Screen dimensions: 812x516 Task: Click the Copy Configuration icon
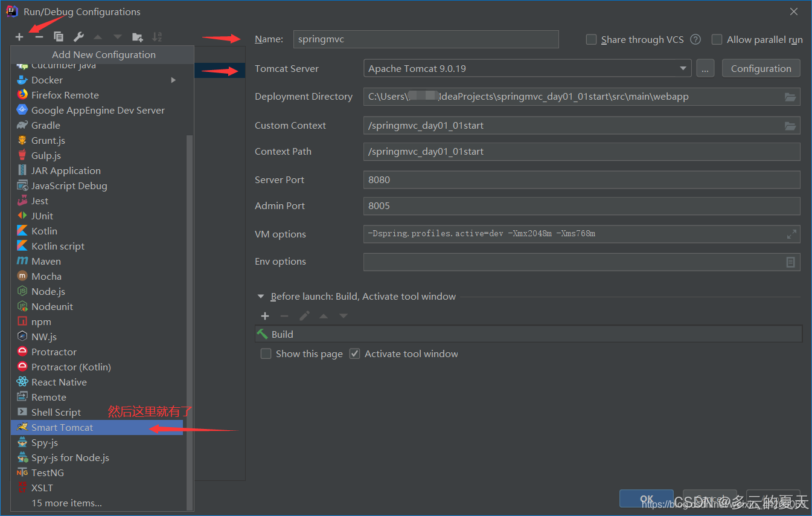click(59, 37)
